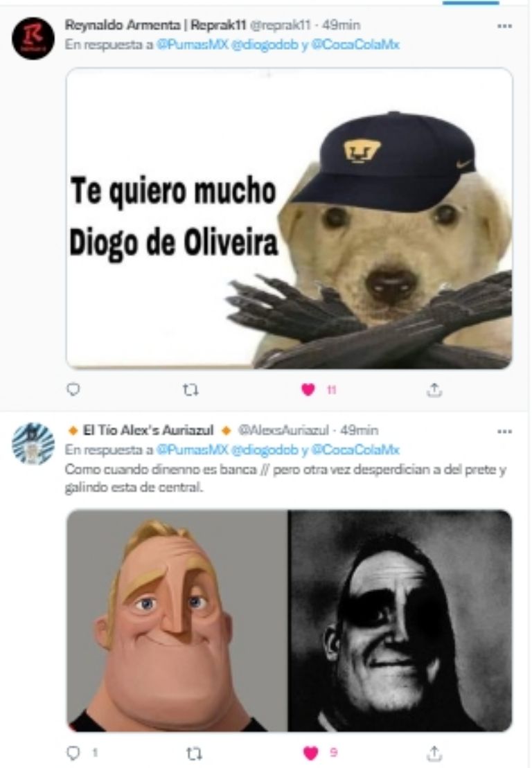Enlarge the smiling Mr. Incredible image
532x768 pixels.
pos(177,620)
